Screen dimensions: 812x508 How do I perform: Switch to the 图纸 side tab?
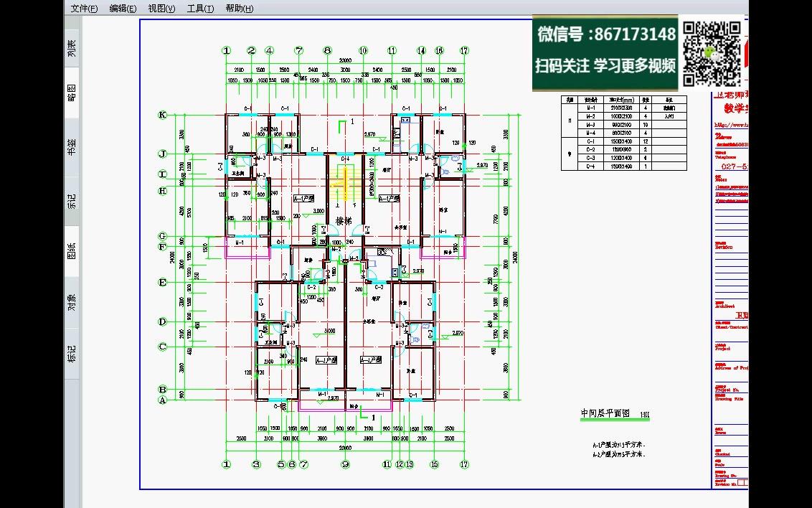point(72,250)
